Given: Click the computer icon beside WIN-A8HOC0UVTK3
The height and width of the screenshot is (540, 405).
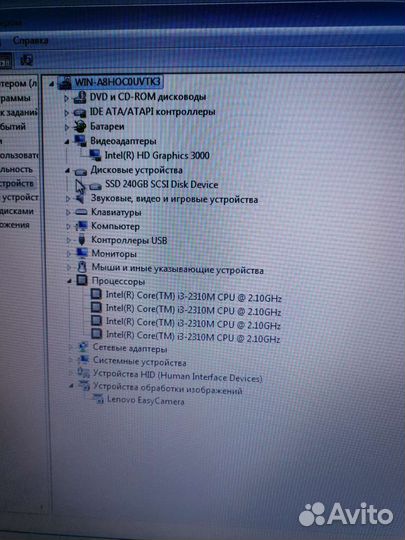Looking at the screenshot, I should pyautogui.click(x=65, y=83).
